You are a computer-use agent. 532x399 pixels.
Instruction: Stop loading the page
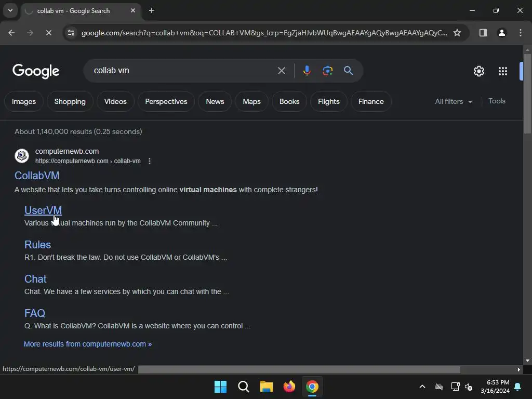pos(49,33)
